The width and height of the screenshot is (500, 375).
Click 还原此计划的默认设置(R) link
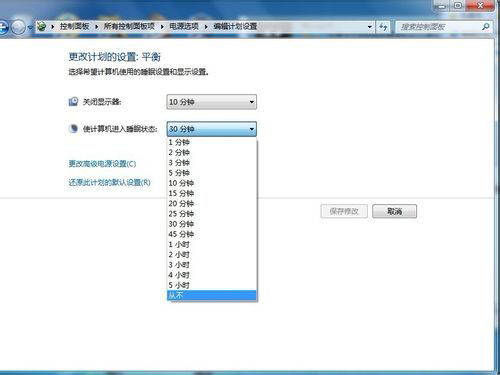pyautogui.click(x=109, y=182)
